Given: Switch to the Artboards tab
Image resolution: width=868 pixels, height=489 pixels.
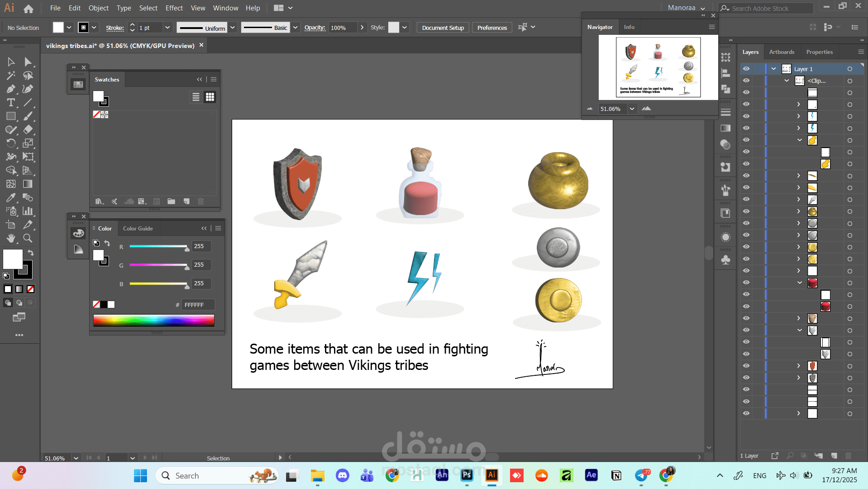Looking at the screenshot, I should [x=782, y=52].
